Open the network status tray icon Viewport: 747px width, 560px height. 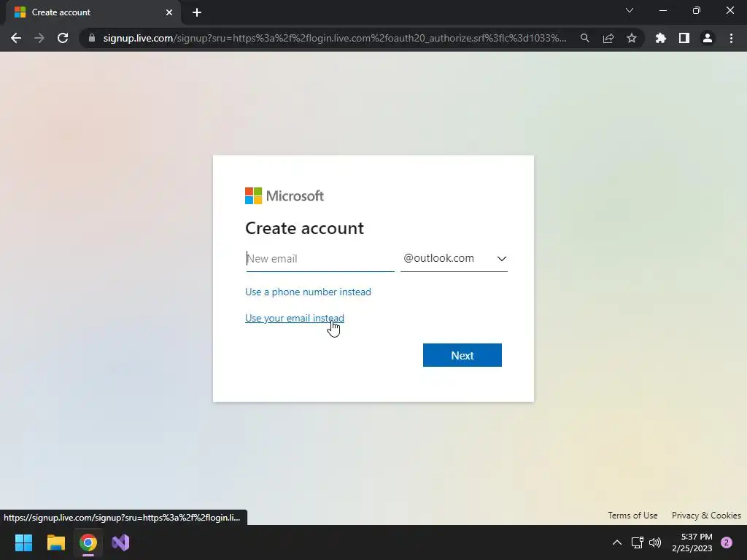click(637, 542)
